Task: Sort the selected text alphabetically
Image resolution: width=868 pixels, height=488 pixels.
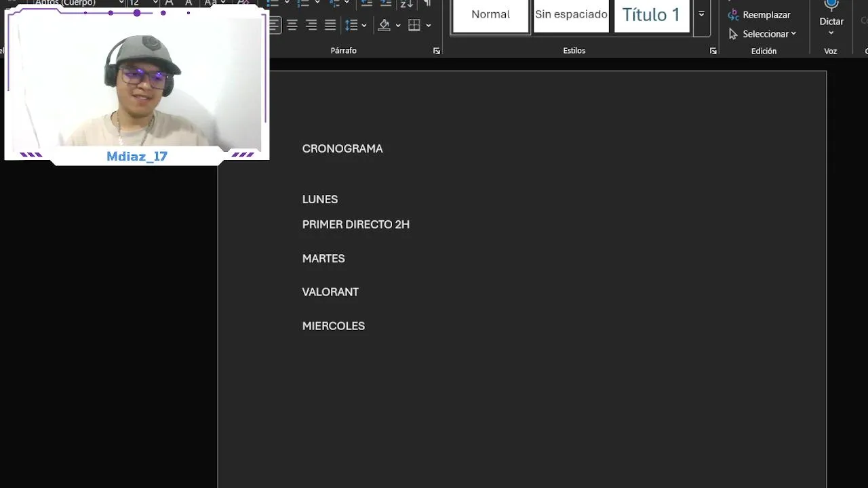Action: (x=406, y=3)
